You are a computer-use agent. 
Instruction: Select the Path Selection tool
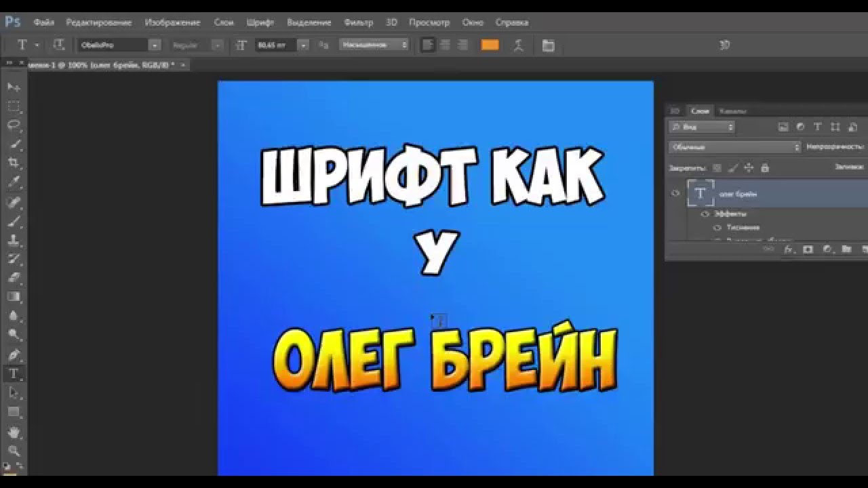point(14,392)
